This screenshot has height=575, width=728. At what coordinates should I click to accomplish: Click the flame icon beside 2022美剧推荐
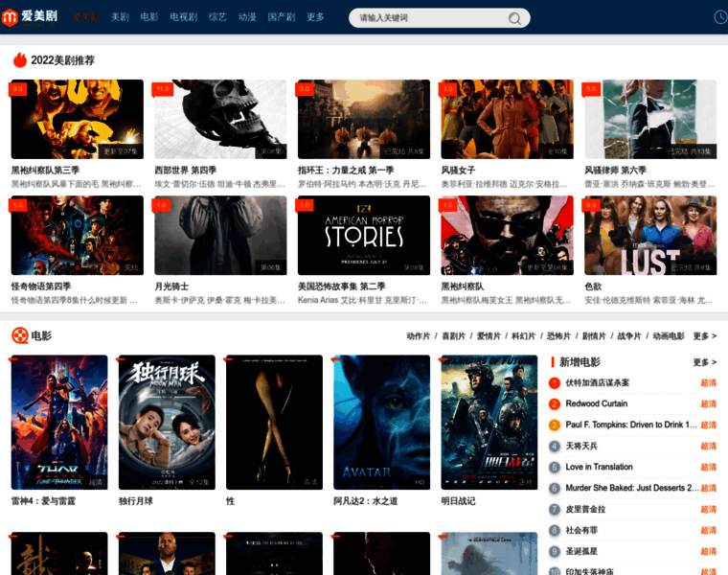point(20,60)
